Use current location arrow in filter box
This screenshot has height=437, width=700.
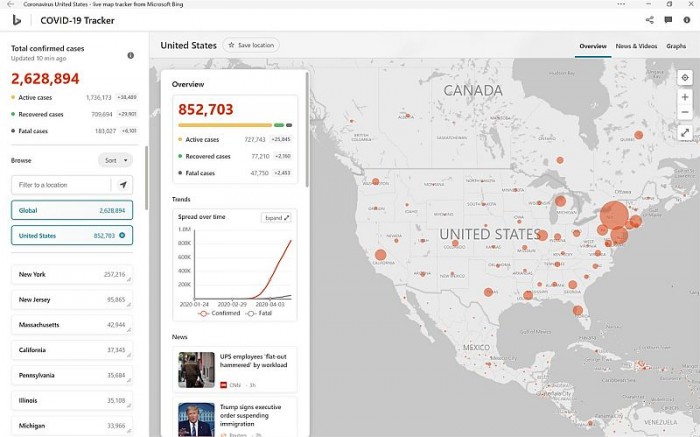(x=123, y=185)
